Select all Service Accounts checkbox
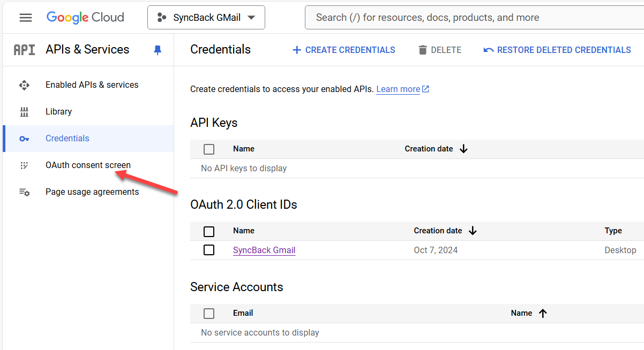This screenshot has height=350, width=644. pyautogui.click(x=209, y=314)
